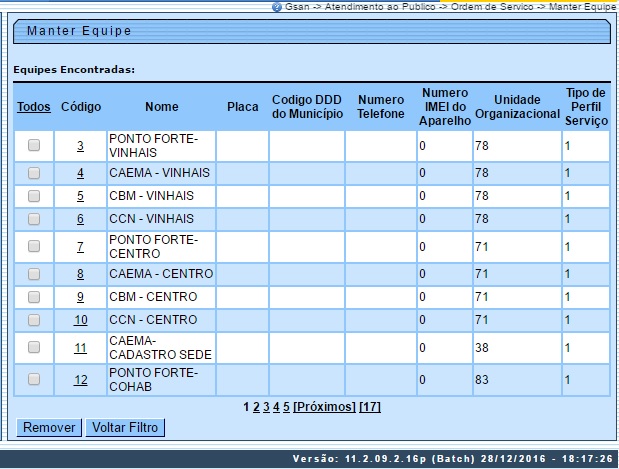This screenshot has width=619, height=469.
Task: Click the version text in footer
Action: [x=452, y=459]
